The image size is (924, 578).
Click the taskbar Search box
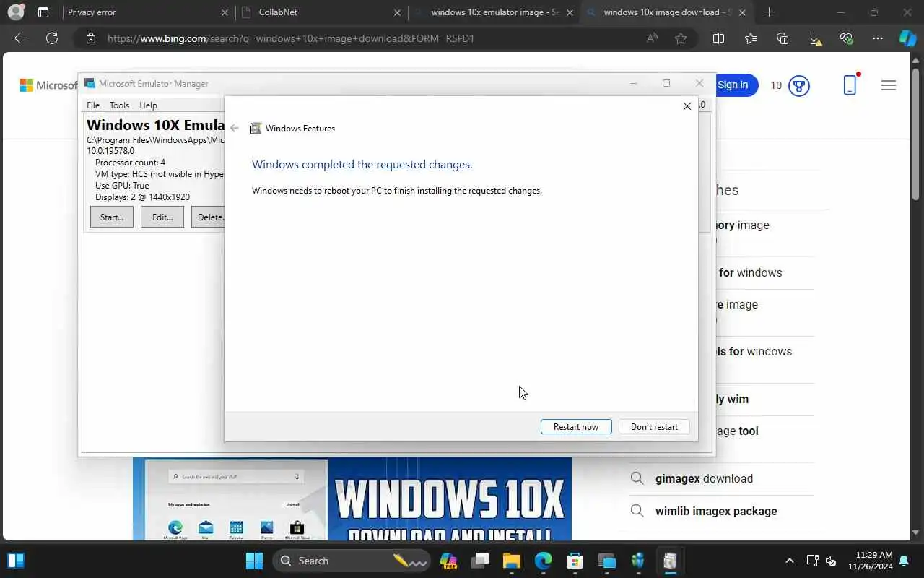click(x=352, y=561)
